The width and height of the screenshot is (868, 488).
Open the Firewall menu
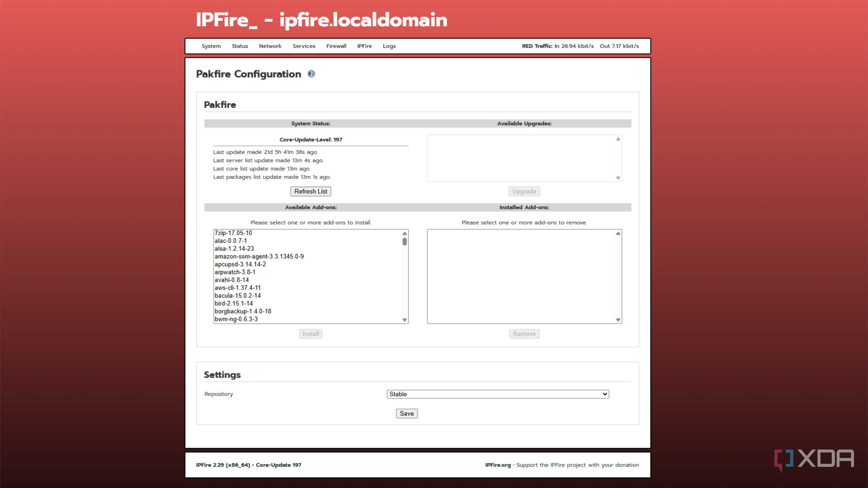coord(336,46)
